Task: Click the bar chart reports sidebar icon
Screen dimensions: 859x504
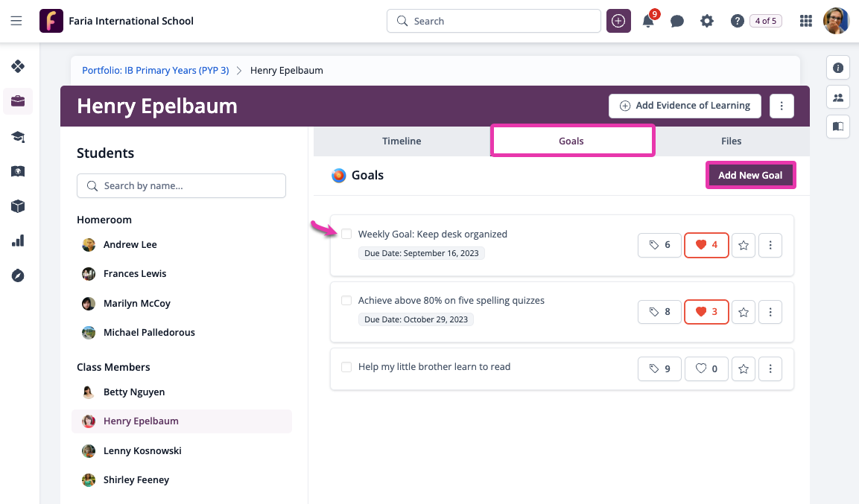Action: point(18,240)
